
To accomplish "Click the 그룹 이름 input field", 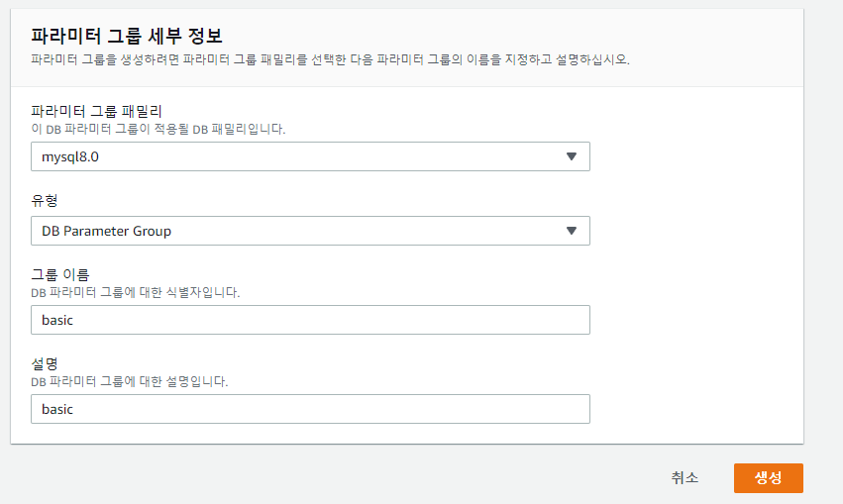I will pos(310,320).
